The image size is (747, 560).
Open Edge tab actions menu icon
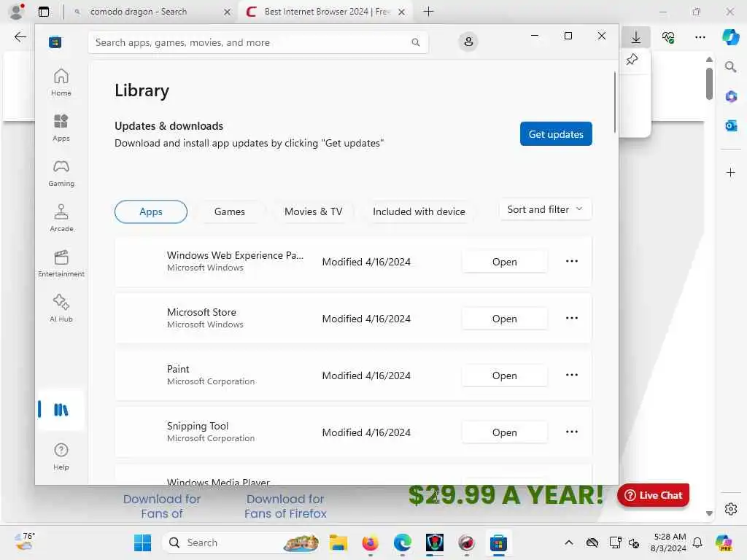(x=44, y=12)
